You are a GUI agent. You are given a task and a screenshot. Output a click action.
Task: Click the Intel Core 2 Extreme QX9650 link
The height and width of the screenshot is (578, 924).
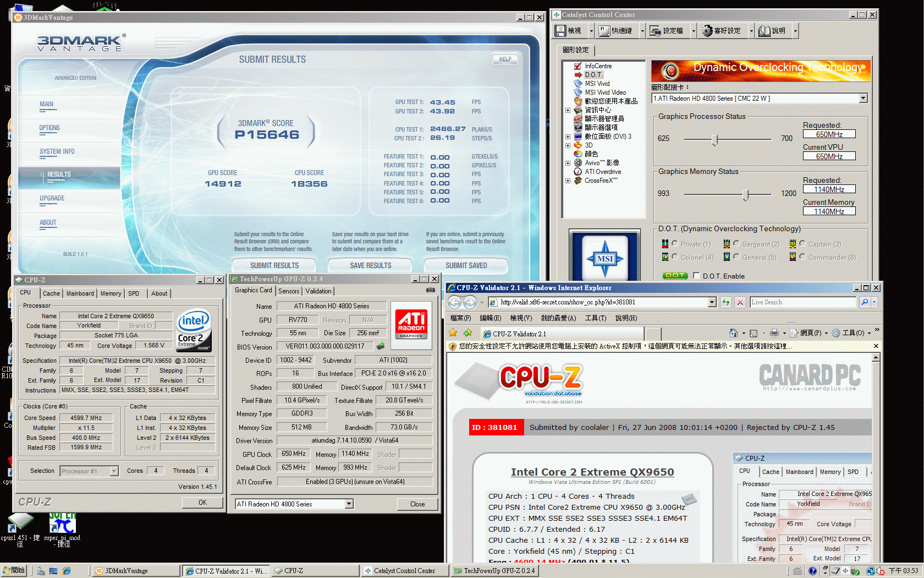click(x=592, y=472)
